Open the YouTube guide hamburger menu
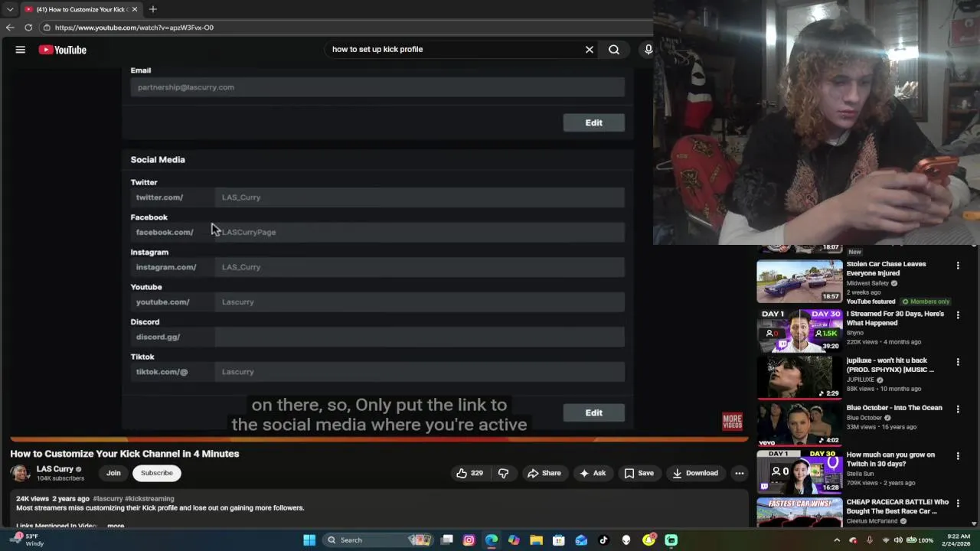Viewport: 980px width, 551px height. point(21,50)
